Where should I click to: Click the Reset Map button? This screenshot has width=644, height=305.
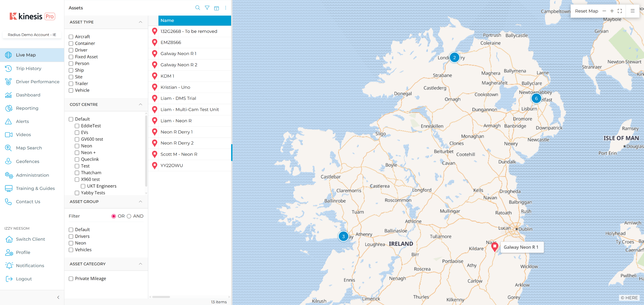coord(586,11)
